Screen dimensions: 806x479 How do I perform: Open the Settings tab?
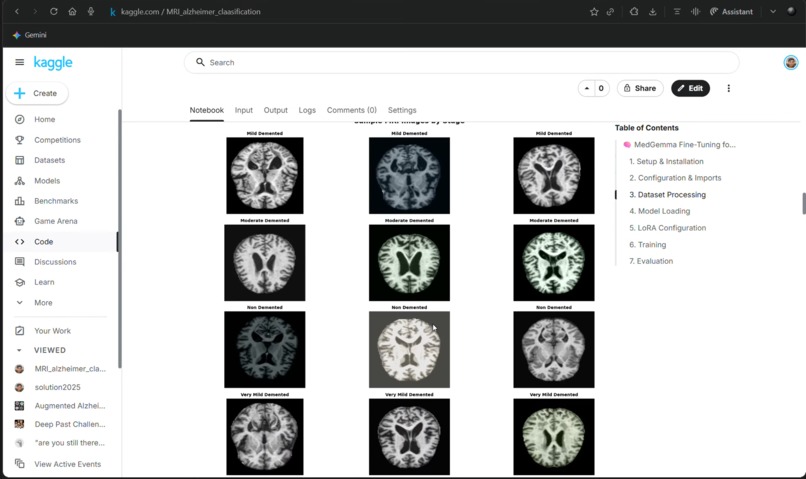point(402,110)
